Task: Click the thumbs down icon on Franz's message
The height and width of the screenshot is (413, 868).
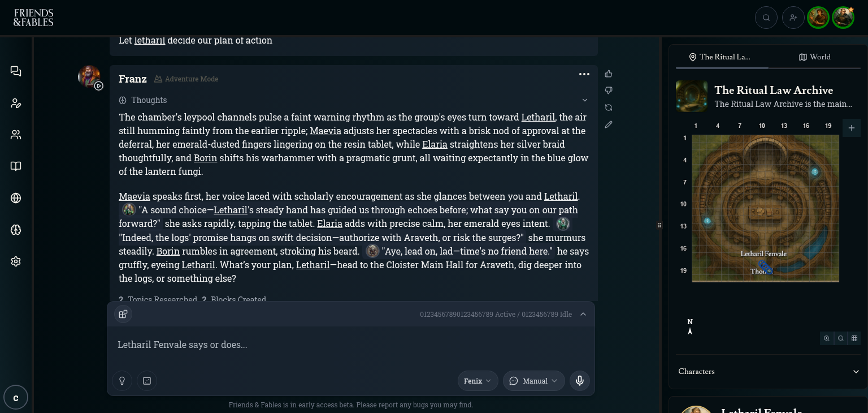Action: (609, 91)
